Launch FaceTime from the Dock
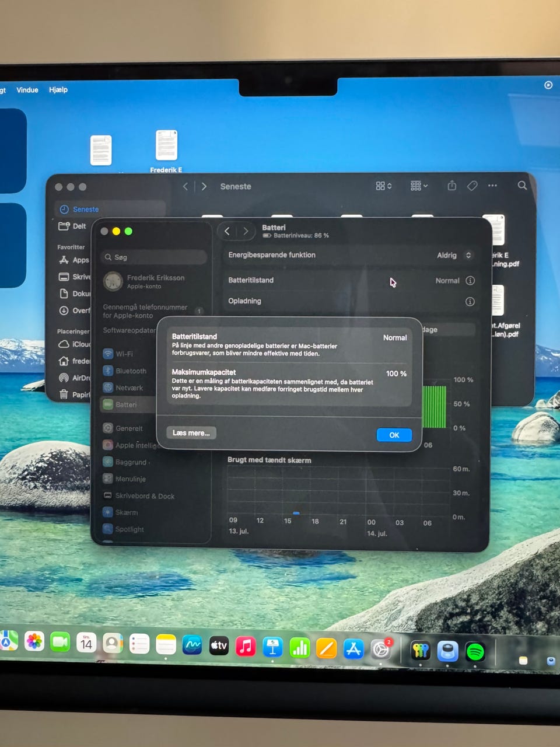Viewport: 560px width, 747px height. coord(60,643)
